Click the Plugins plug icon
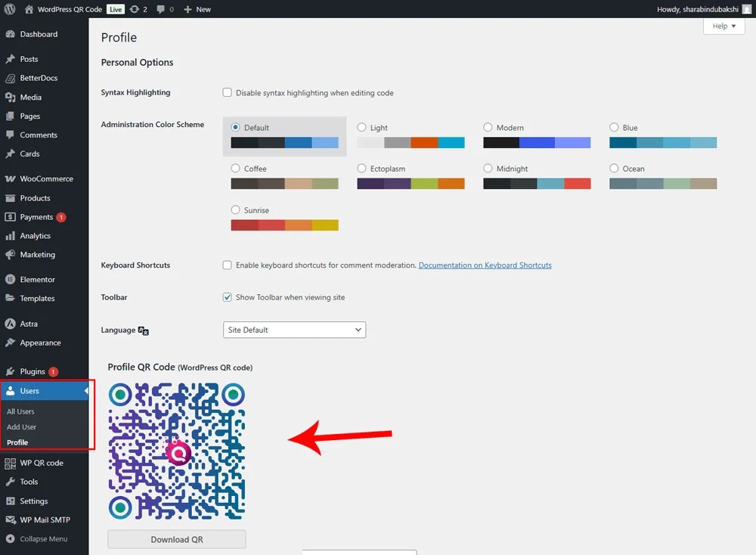Image resolution: width=756 pixels, height=555 pixels. (x=10, y=372)
